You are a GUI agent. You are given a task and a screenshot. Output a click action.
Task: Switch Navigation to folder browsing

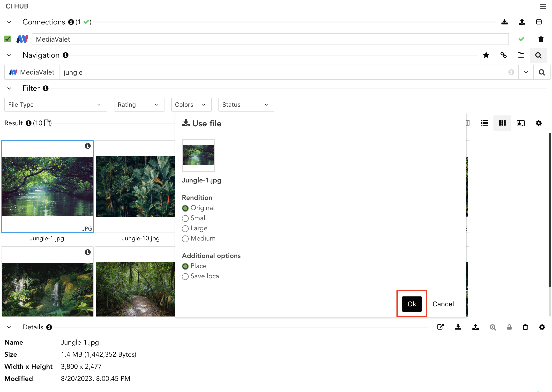tap(521, 55)
